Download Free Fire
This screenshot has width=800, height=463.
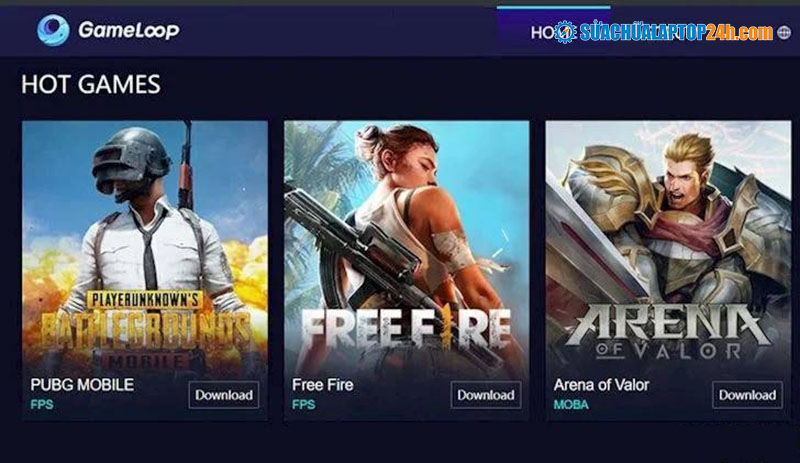point(486,395)
